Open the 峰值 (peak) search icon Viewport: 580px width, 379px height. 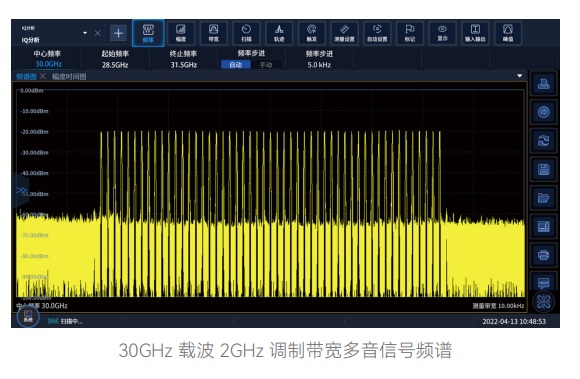click(x=508, y=33)
